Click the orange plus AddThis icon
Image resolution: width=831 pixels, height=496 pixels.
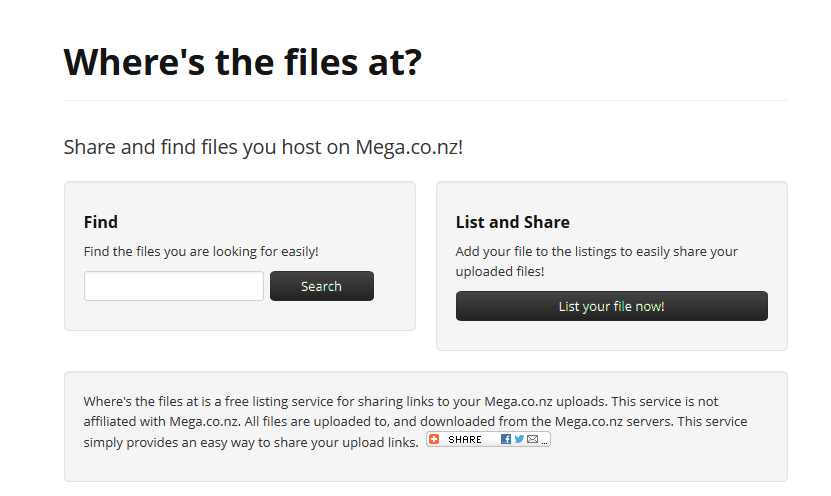click(x=434, y=439)
